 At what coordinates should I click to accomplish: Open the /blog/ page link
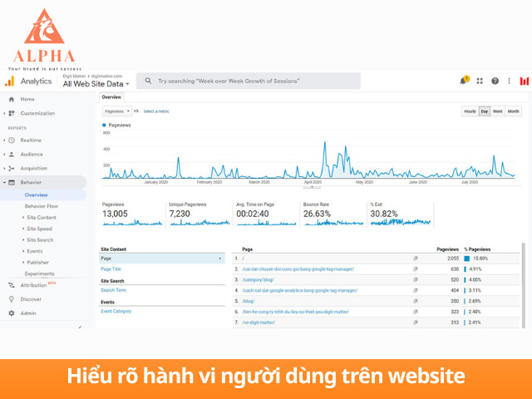tap(249, 301)
